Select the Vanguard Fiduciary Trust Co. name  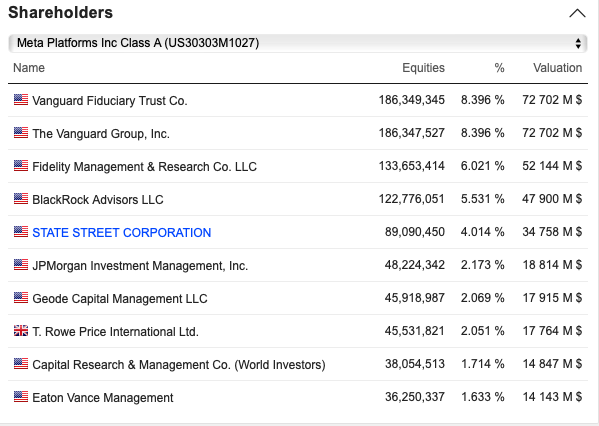point(110,100)
